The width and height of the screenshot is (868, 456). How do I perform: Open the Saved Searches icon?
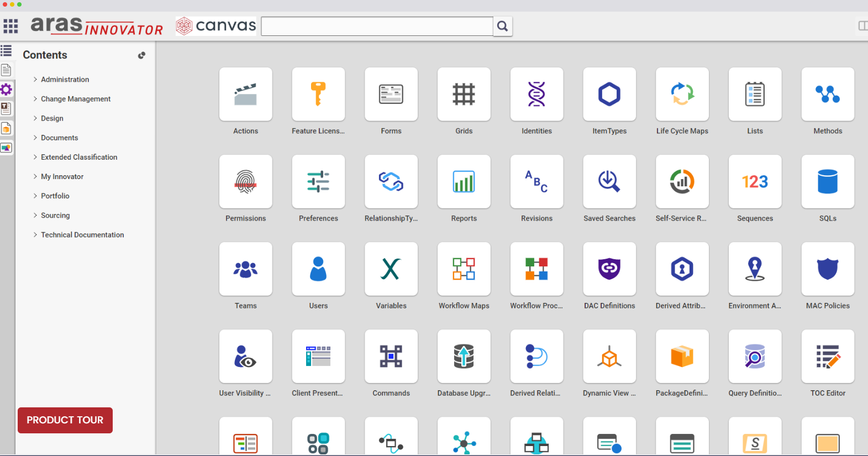609,182
